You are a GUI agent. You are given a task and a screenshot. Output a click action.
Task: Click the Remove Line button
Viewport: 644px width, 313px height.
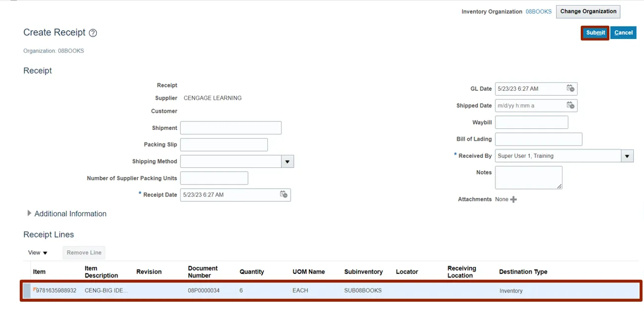point(84,253)
